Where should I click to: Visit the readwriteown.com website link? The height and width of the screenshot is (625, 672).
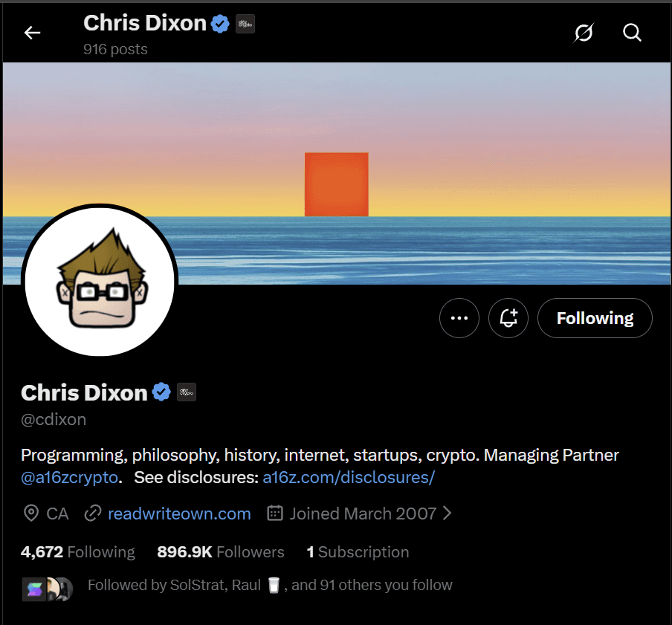click(x=179, y=514)
